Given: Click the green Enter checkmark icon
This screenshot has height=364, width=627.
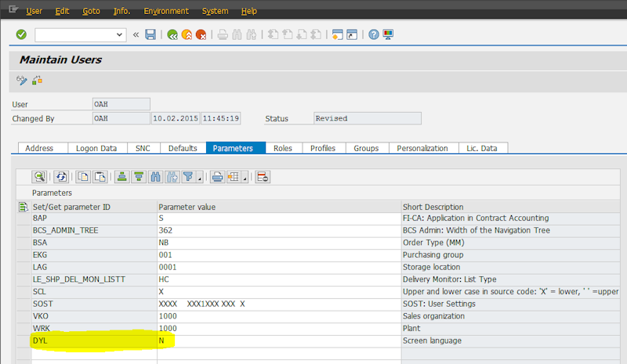Looking at the screenshot, I should [x=21, y=34].
